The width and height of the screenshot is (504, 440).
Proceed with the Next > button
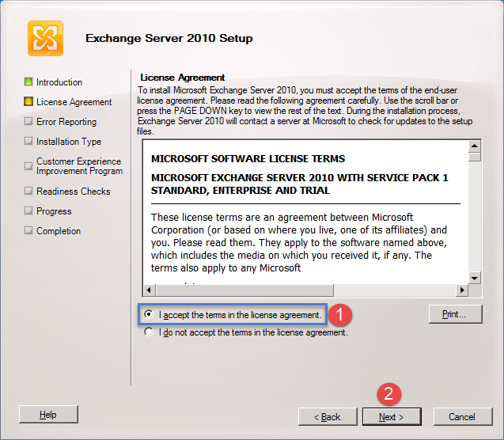click(392, 417)
